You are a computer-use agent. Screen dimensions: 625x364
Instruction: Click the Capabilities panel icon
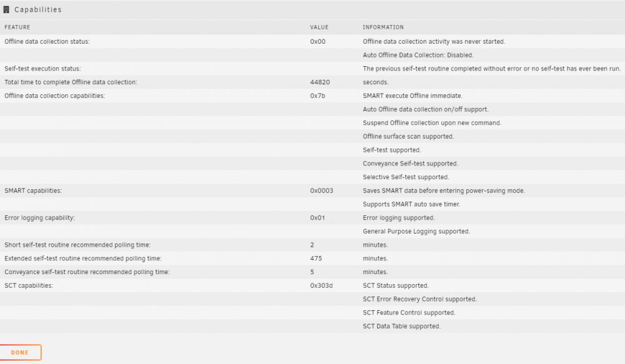6,9
